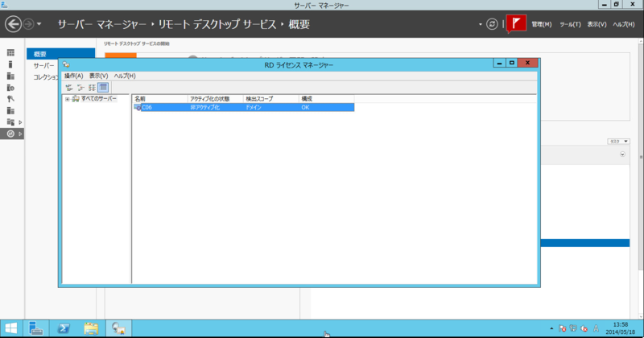The width and height of the screenshot is (644, 338).
Task: Open File and Storage Services sidebar icon
Action: pos(10,122)
